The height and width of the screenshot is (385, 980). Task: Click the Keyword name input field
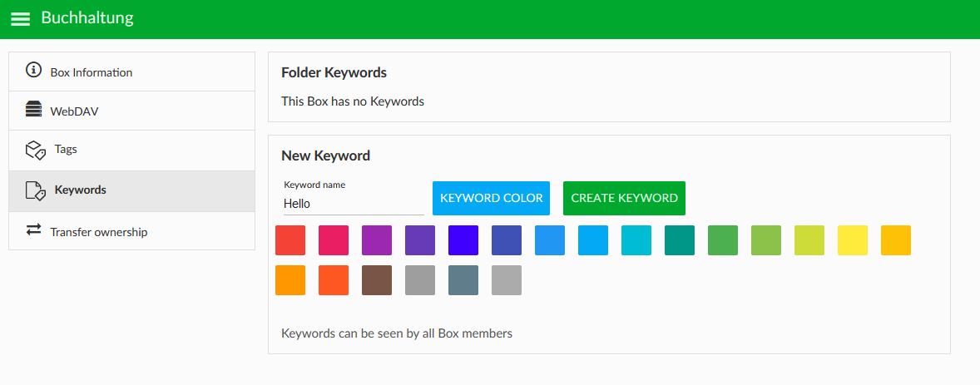(x=354, y=203)
